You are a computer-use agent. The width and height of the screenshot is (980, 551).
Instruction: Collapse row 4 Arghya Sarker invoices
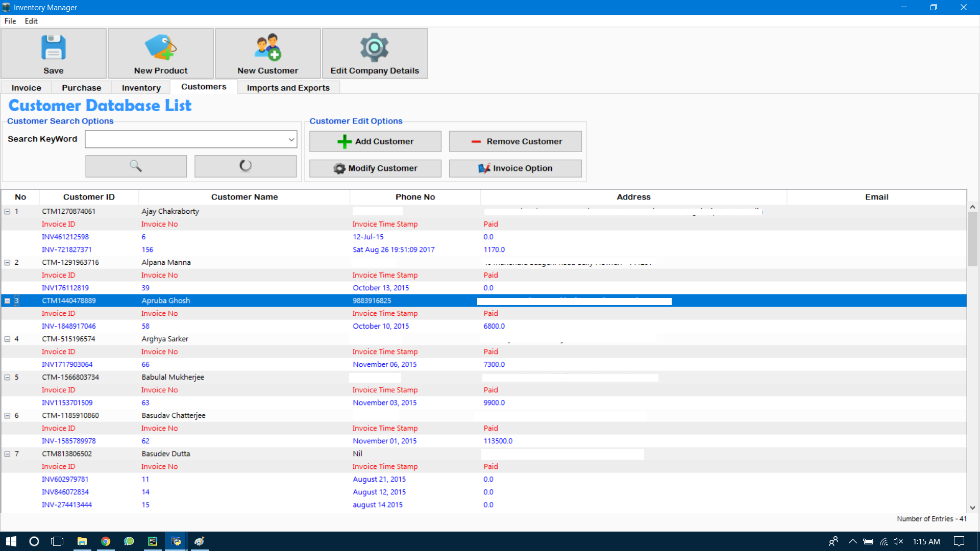pos(8,339)
